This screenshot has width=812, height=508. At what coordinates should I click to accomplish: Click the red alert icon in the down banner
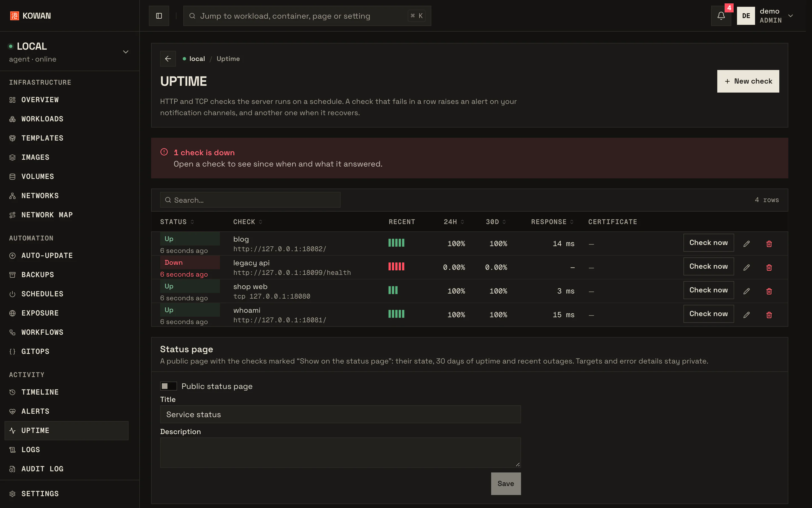click(x=164, y=152)
